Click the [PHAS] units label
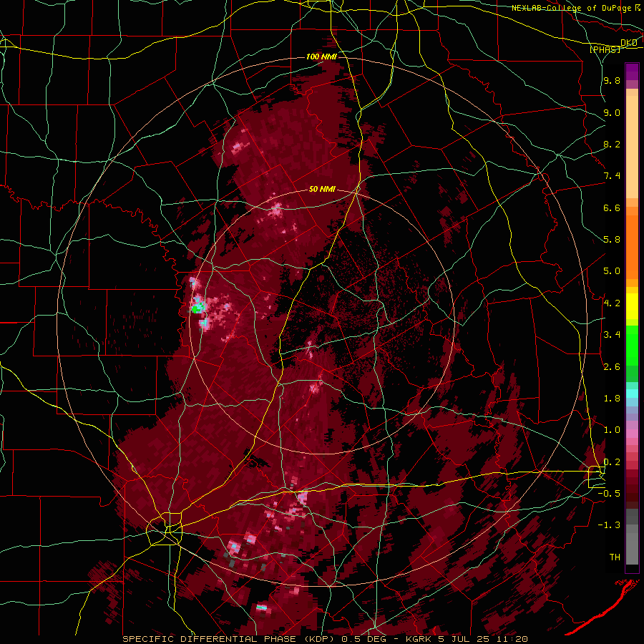 [x=605, y=49]
